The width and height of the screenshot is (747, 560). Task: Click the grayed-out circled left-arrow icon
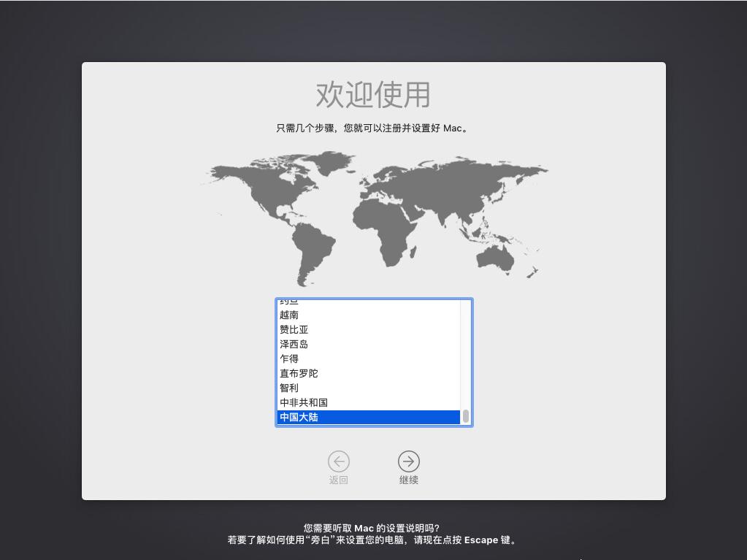tap(339, 461)
